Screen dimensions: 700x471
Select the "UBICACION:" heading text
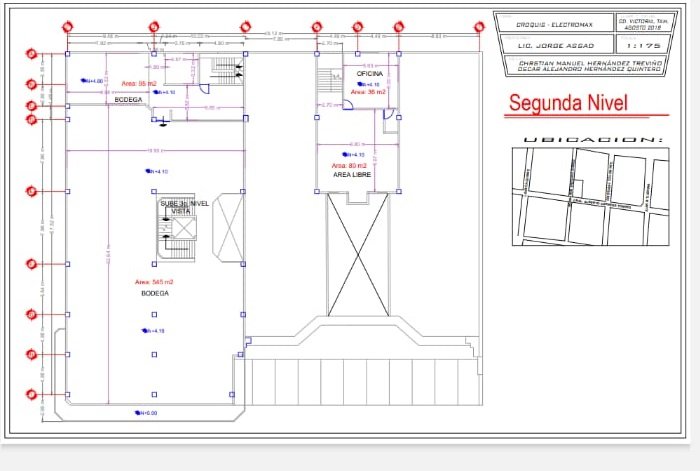593,139
